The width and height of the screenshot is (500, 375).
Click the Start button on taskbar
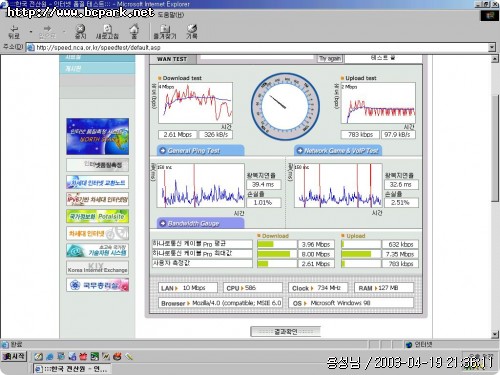coord(14,356)
